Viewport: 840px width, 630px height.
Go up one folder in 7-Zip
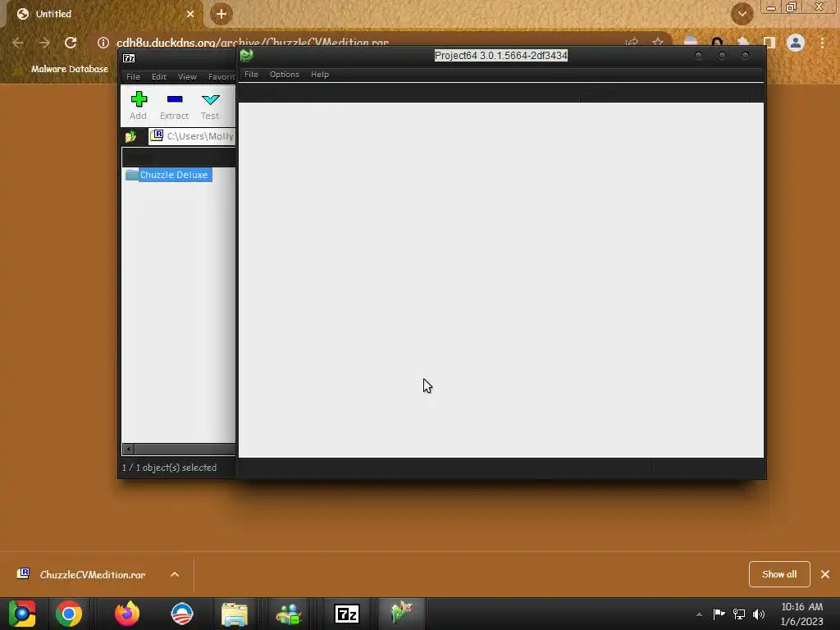click(130, 137)
